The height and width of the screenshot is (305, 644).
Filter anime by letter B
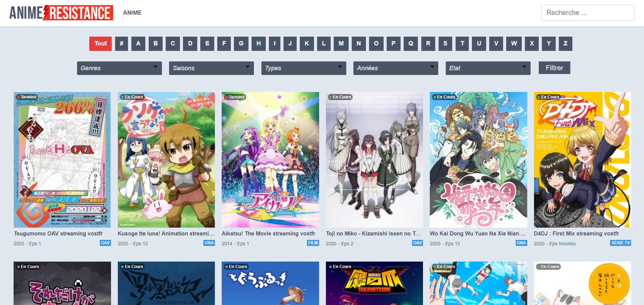pyautogui.click(x=155, y=43)
